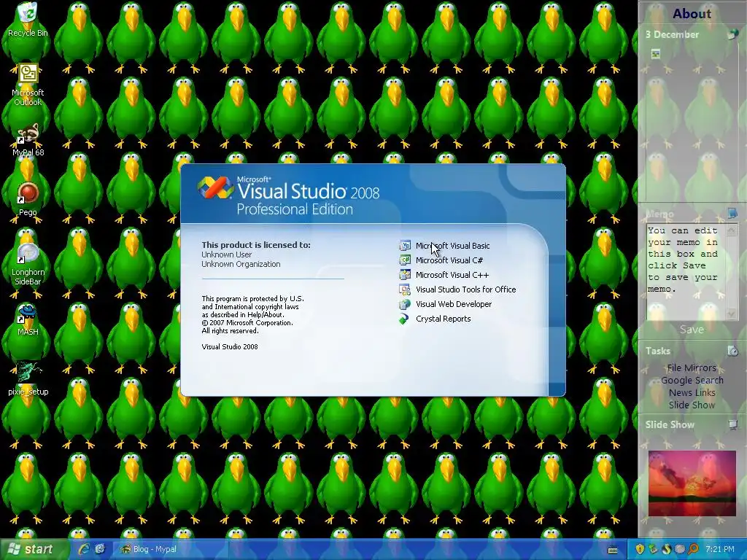Select the Microsoft Outlook desktop icon

pos(28,85)
